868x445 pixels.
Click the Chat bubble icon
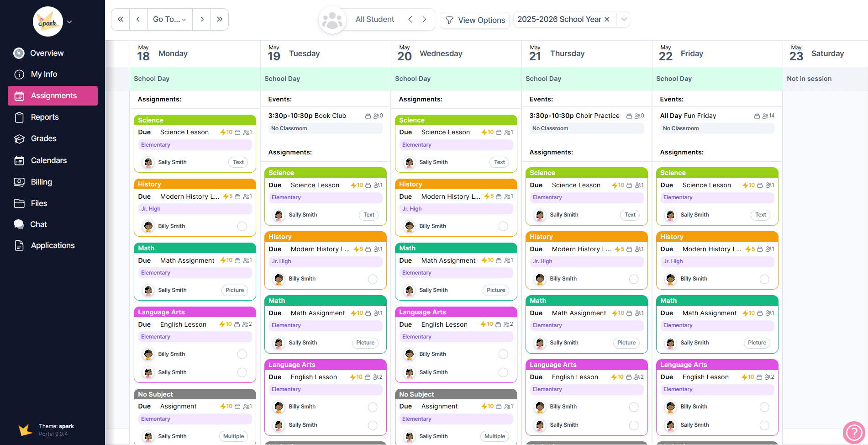pos(19,224)
